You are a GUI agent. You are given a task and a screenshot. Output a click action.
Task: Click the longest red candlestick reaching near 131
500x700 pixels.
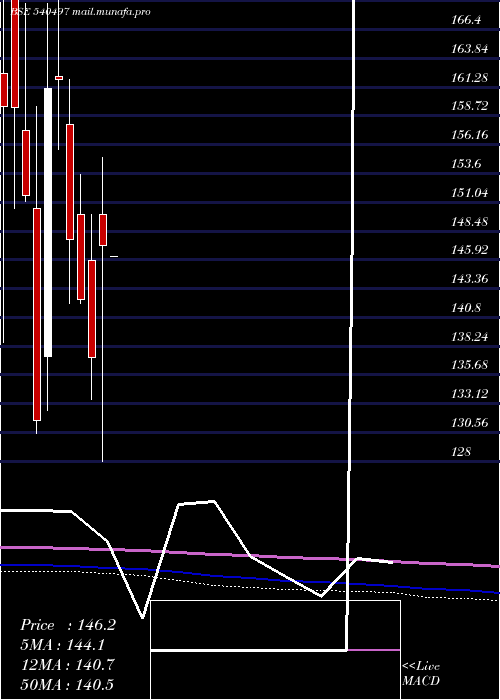[x=37, y=314]
